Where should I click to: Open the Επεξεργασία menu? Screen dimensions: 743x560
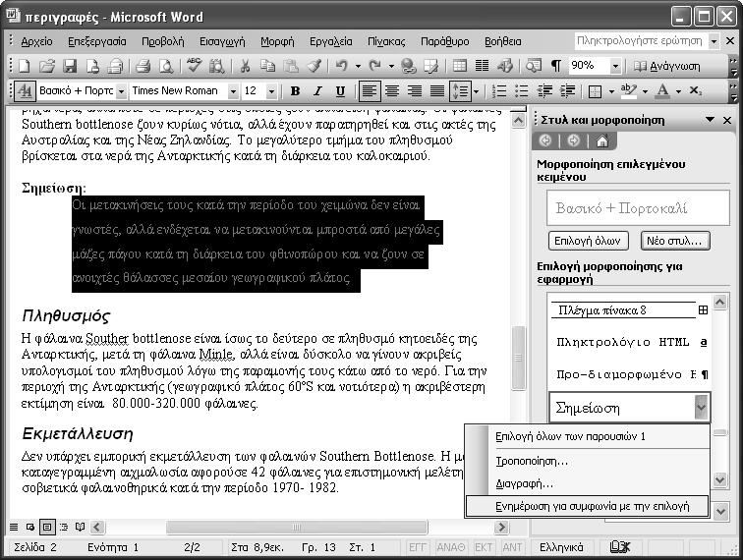pyautogui.click(x=97, y=41)
